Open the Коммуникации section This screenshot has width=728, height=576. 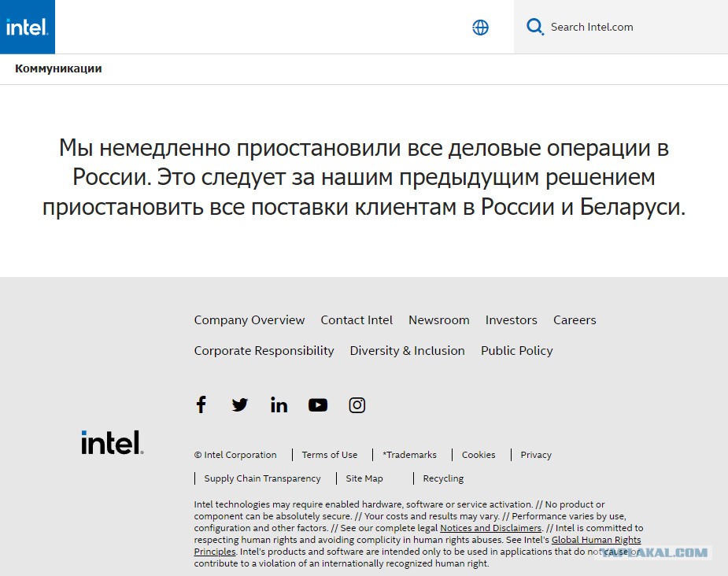coord(58,68)
